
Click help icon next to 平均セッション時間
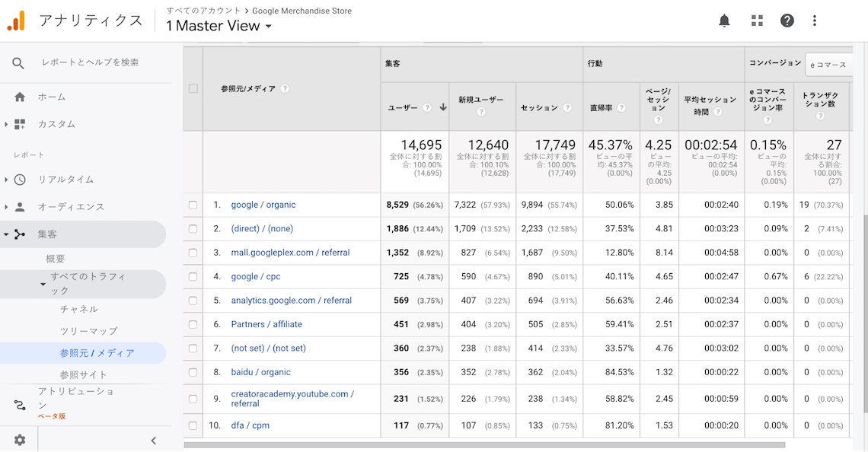[x=718, y=112]
